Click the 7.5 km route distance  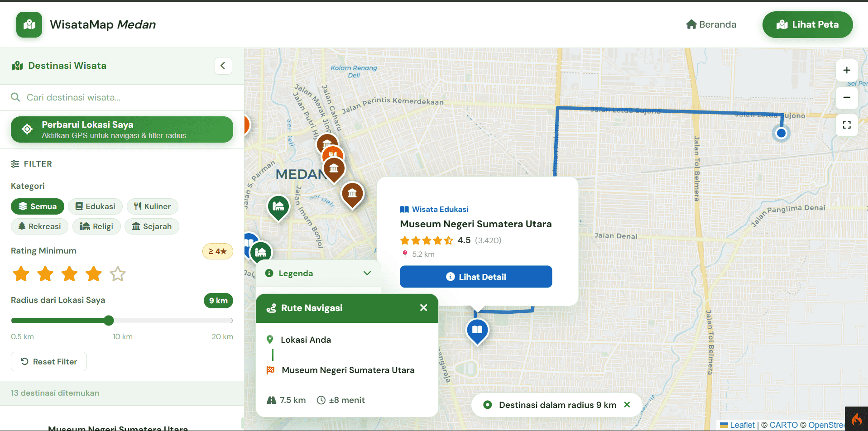point(287,400)
